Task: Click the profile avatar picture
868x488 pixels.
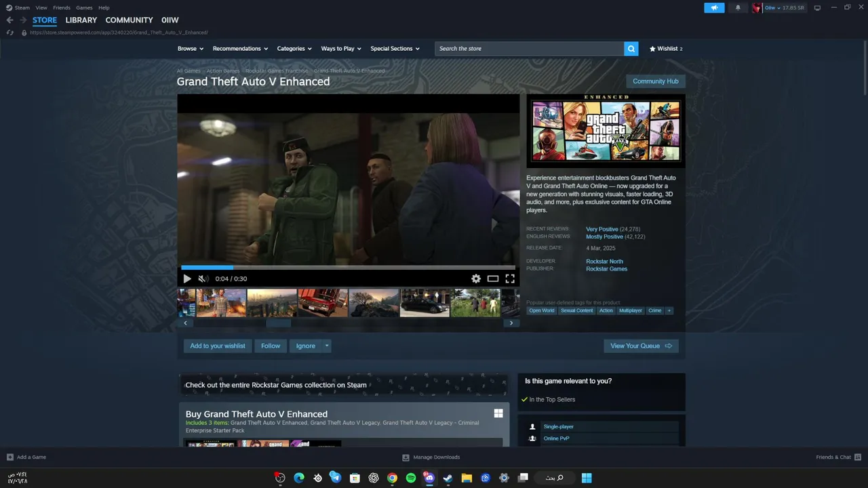Action: 757,7
